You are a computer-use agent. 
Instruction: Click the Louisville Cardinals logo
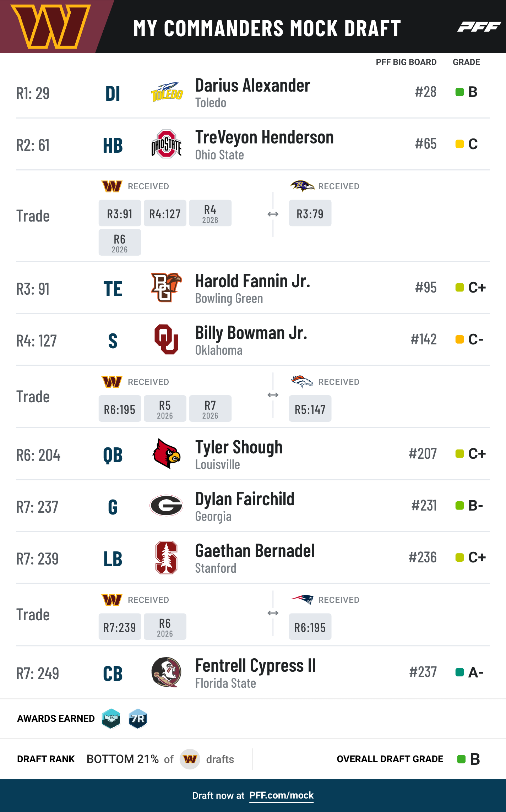167,454
